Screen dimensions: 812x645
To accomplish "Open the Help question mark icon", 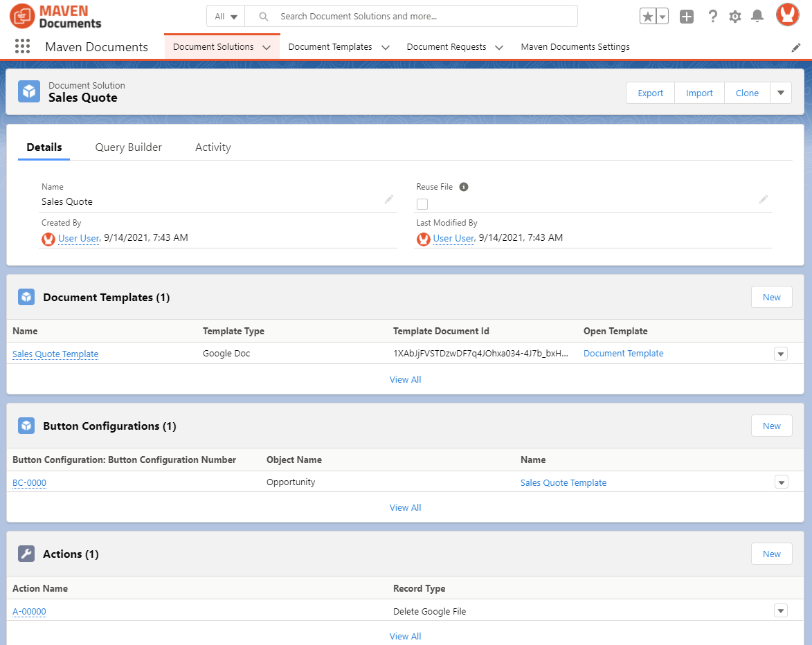I will pyautogui.click(x=712, y=17).
